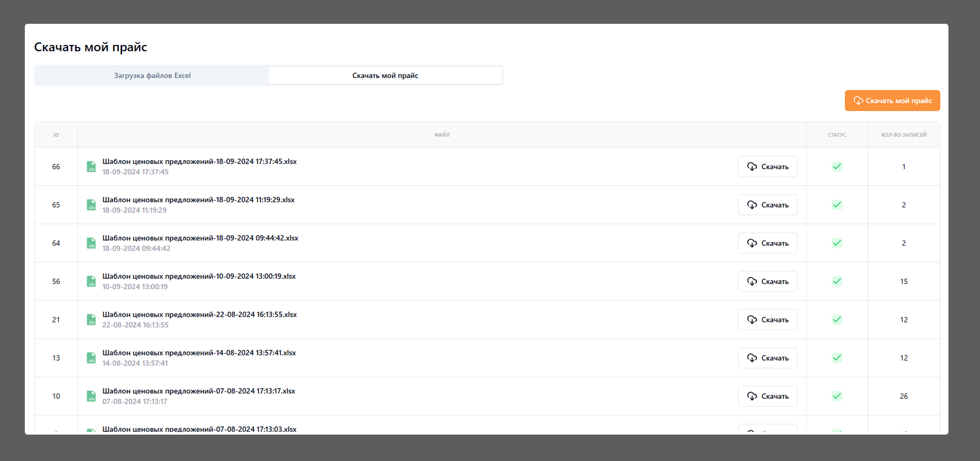Click the green status checkmark for ID 10
The image size is (980, 461).
pos(837,396)
